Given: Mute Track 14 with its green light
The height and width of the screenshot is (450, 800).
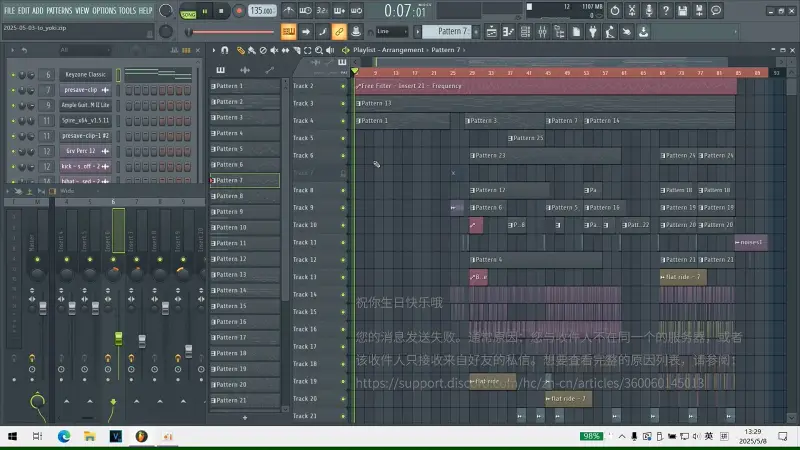Looking at the screenshot, I should 343,294.
